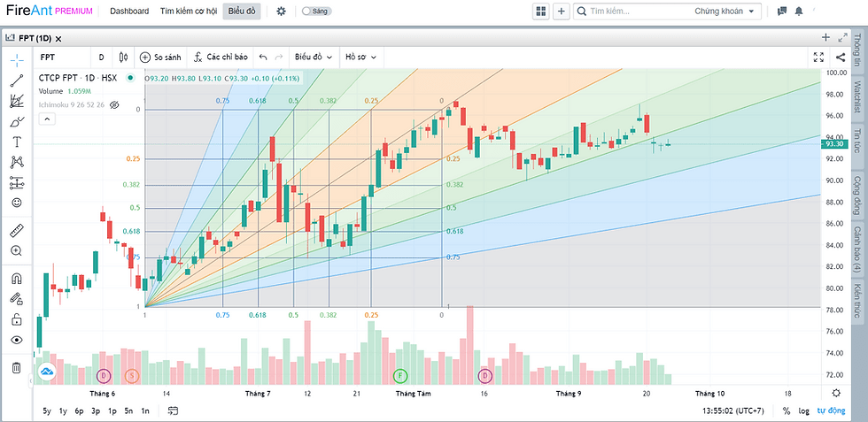Open the Tìm kiếm cơ hội menu

coord(188,12)
